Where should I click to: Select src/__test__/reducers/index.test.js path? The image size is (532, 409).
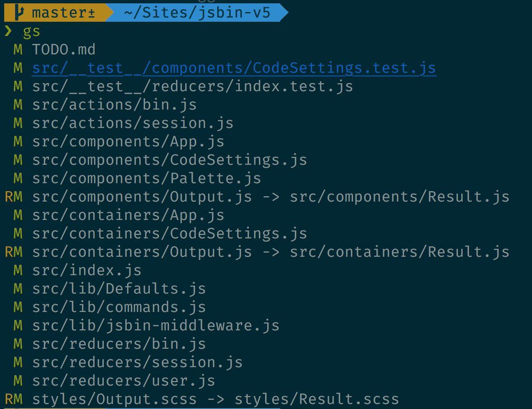tap(192, 86)
